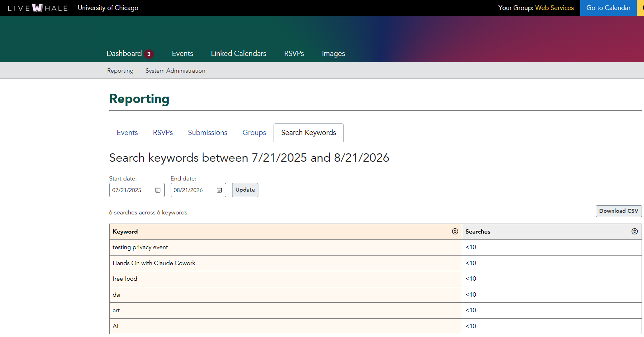Click the Web Services group link
The image size is (644, 337).
tap(554, 8)
